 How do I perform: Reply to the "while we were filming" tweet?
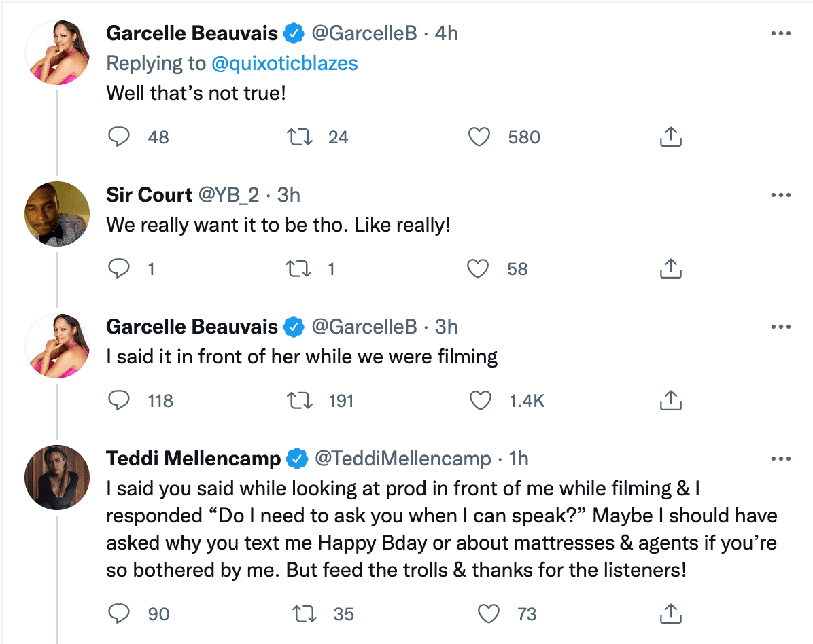pyautogui.click(x=119, y=400)
